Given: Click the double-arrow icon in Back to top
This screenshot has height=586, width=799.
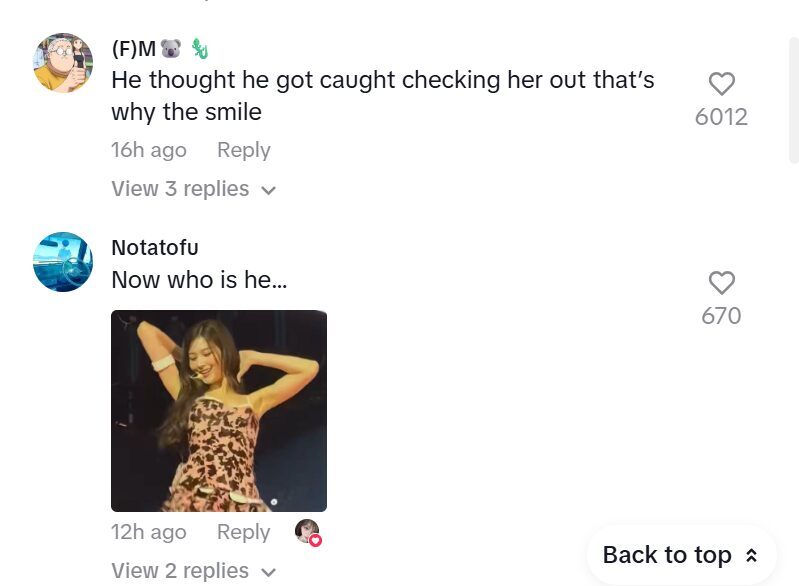Looking at the screenshot, I should coord(752,556).
